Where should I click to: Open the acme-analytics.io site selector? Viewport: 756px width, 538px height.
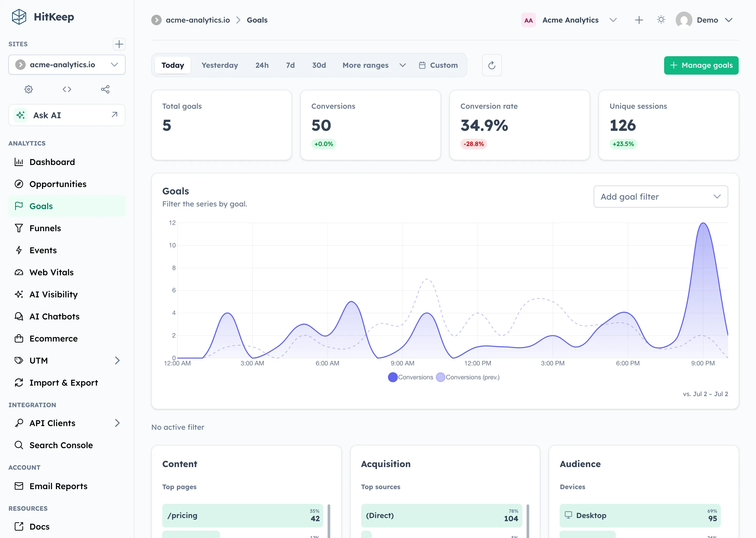click(67, 65)
